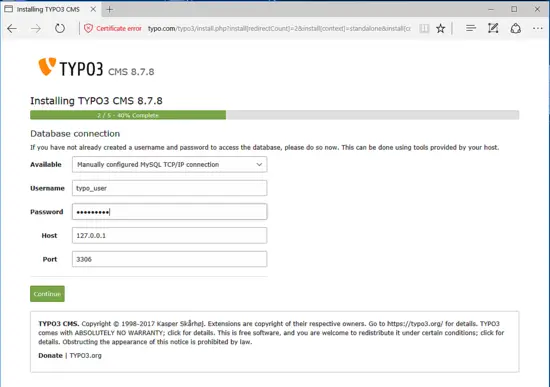
Task: Maximize the browser window
Action: coord(514,9)
